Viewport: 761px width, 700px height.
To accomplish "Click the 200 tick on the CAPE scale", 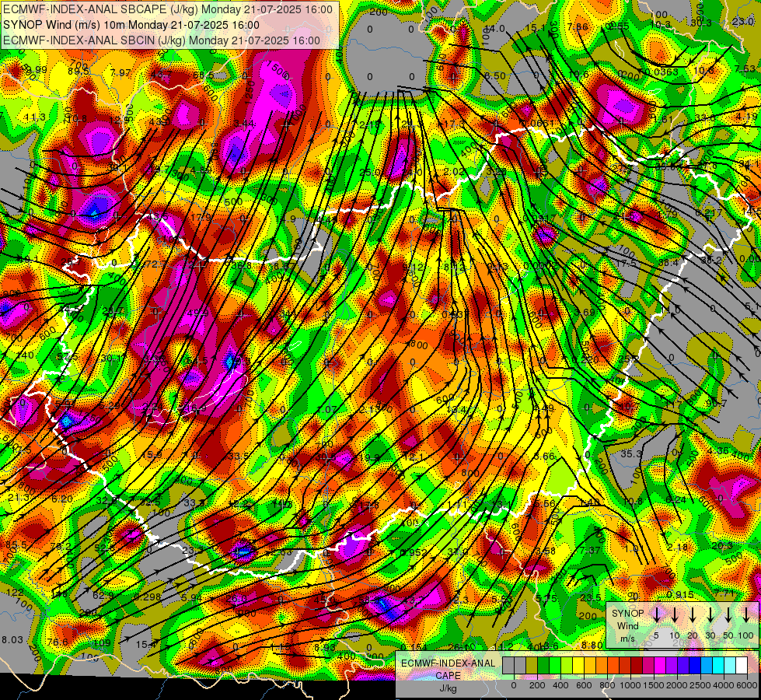I will (x=537, y=685).
